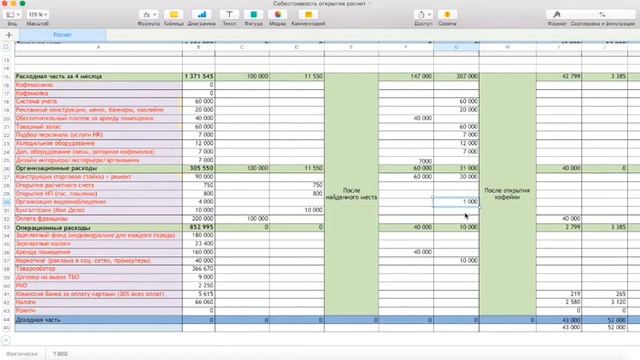The height and width of the screenshot is (360, 640).
Task: Add a comment with Комментарий icon
Action: [309, 15]
